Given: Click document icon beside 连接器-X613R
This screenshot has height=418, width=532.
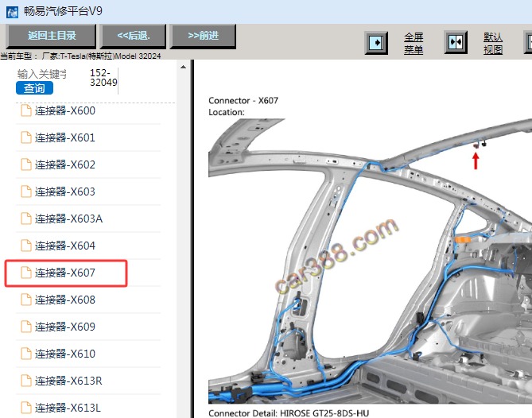Looking at the screenshot, I should click(26, 381).
